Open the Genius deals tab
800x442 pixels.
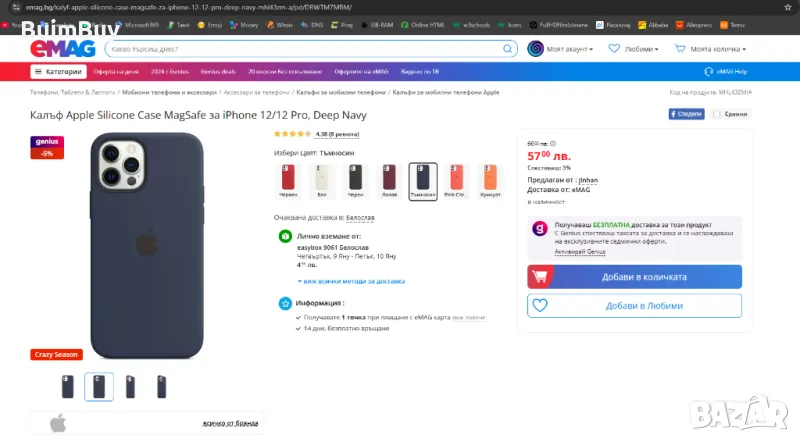[x=215, y=72]
